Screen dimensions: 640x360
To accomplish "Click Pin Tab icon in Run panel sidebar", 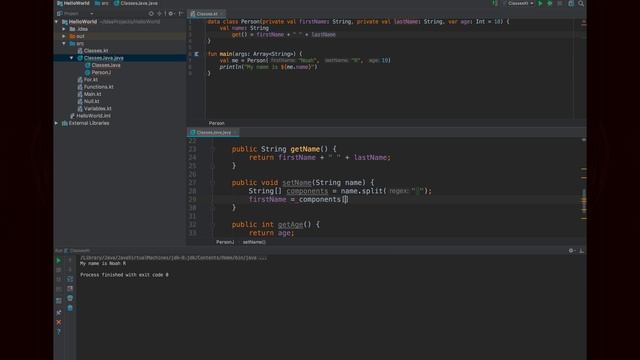I will [59, 312].
